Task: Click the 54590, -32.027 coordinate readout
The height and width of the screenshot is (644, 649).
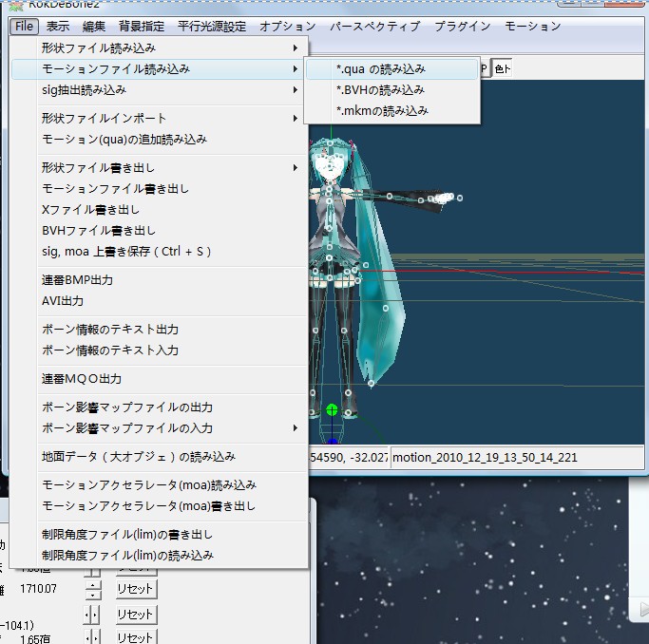Action: coord(348,458)
